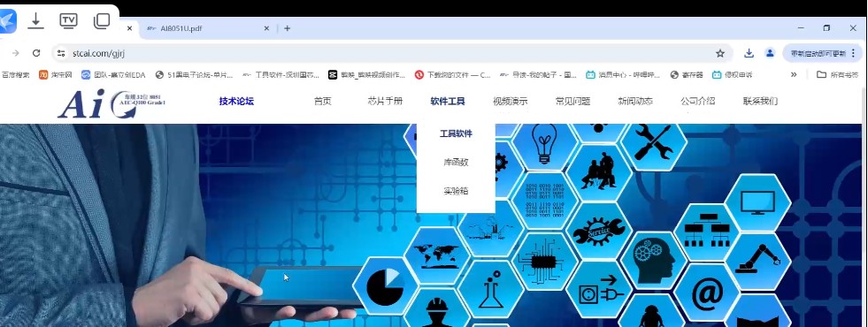Viewport: 868px width, 327px height.
Task: Open the 视频演示 nav menu
Action: [x=511, y=102]
